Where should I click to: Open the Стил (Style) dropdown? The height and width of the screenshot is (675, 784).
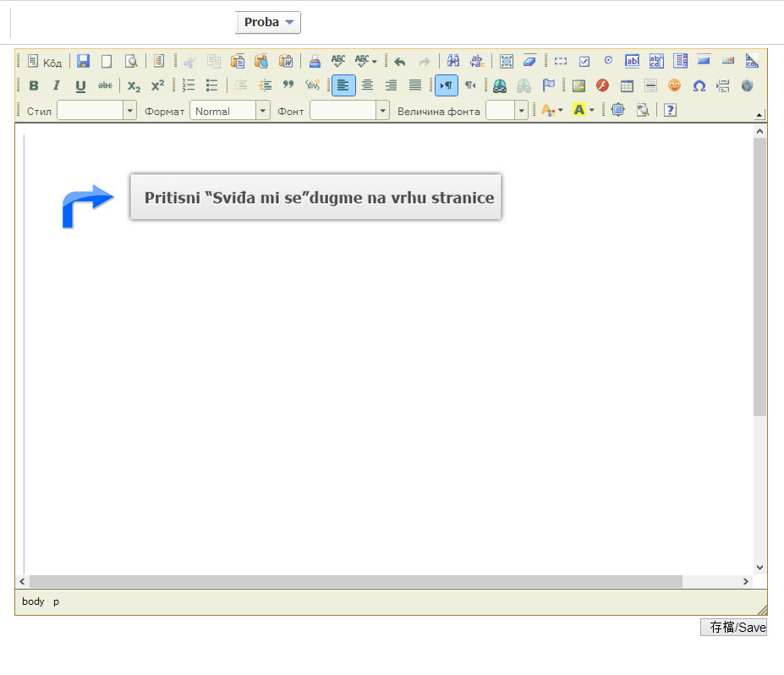[x=96, y=111]
